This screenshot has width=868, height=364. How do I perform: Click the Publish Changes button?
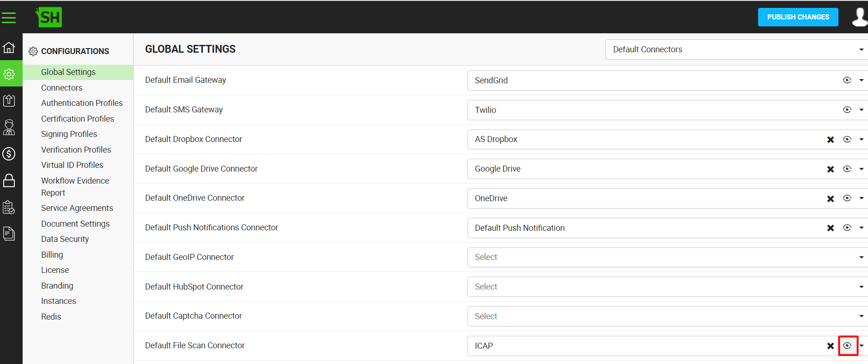coord(798,17)
